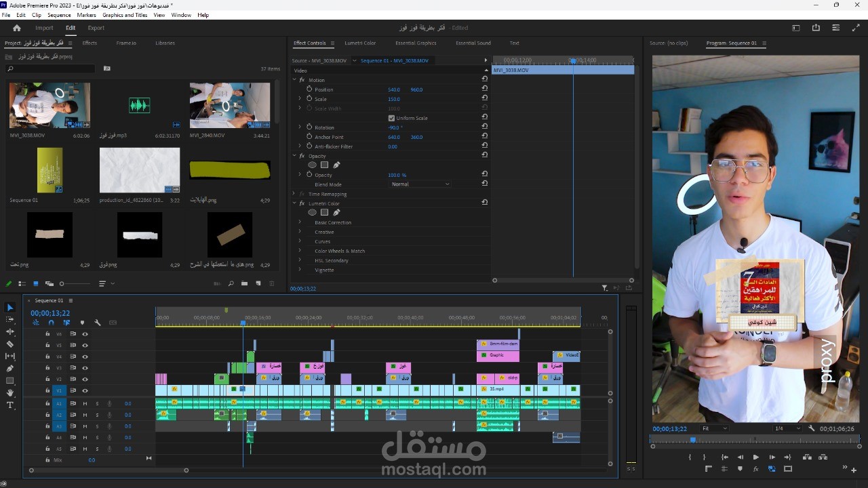Adjust the project panel thumbnail zoom slider
Screen dimensions: 868x488
click(75, 283)
